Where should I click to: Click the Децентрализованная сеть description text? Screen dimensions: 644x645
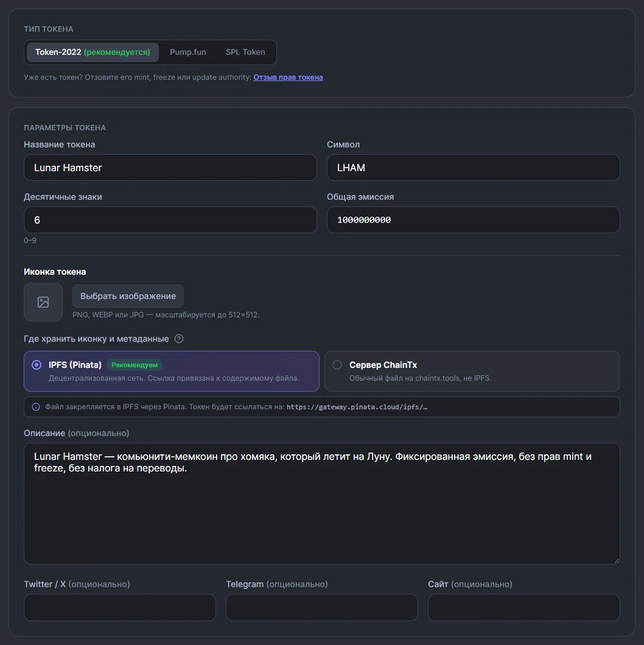click(174, 378)
